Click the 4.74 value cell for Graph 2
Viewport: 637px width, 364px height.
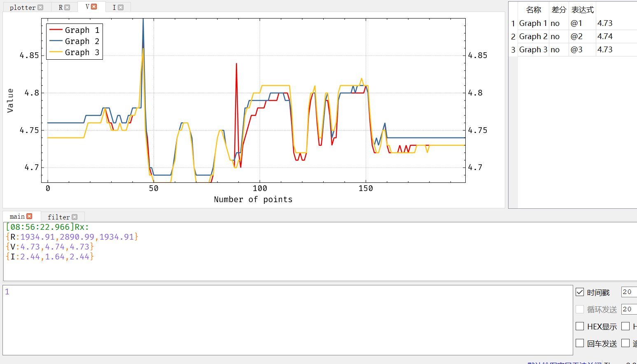point(616,36)
